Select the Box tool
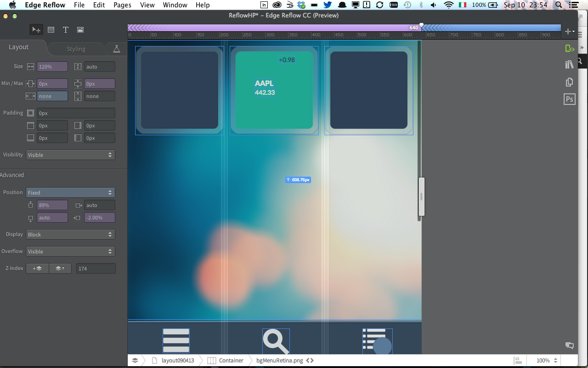Image resolution: width=588 pixels, height=368 pixels. (51, 30)
